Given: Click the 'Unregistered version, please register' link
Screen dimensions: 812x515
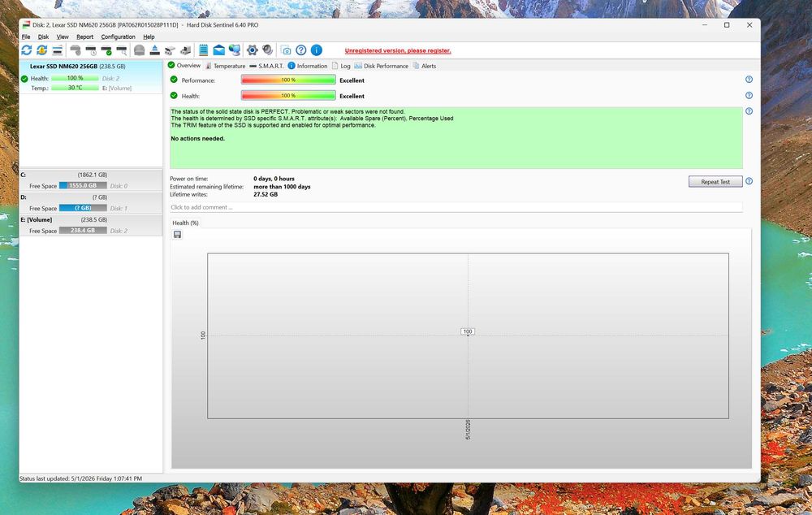Looking at the screenshot, I should click(x=398, y=51).
